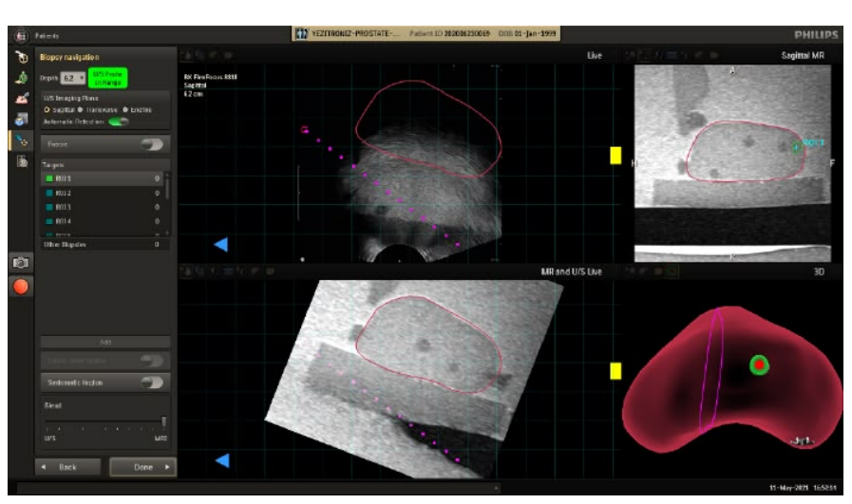This screenshot has width=852, height=504.
Task: Open the report icon with magnifier in the sidebar
Action: pyautogui.click(x=21, y=161)
